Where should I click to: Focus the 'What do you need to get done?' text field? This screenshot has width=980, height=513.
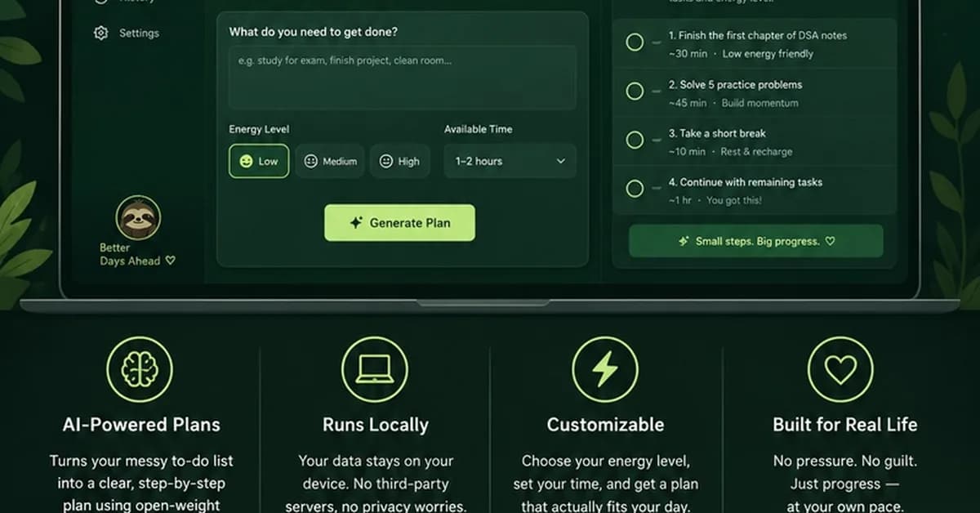[x=402, y=78]
